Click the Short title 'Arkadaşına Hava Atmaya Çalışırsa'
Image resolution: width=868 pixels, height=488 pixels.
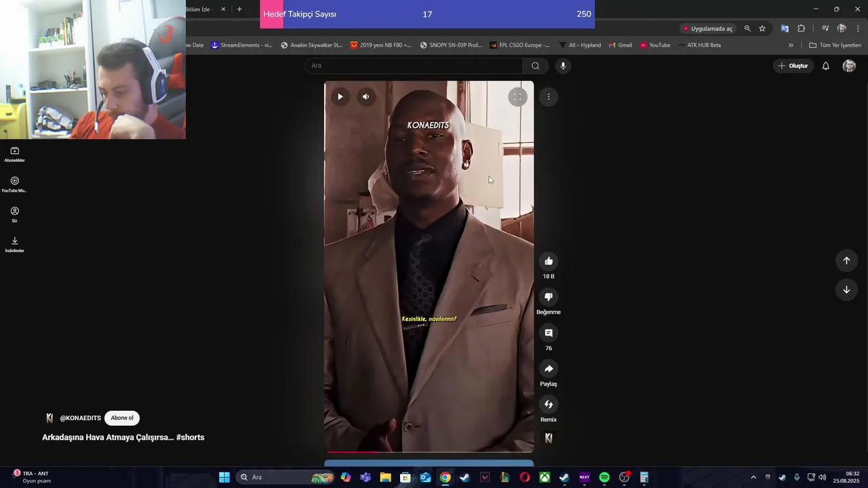click(123, 437)
